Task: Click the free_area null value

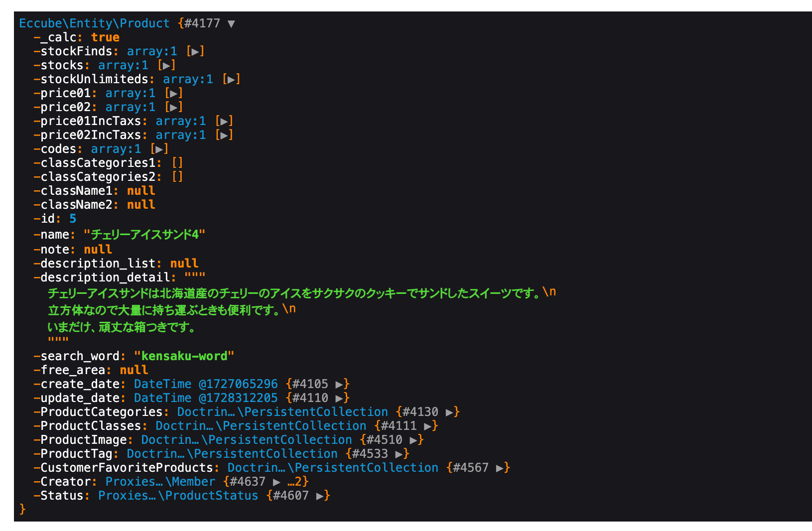Action: click(134, 370)
